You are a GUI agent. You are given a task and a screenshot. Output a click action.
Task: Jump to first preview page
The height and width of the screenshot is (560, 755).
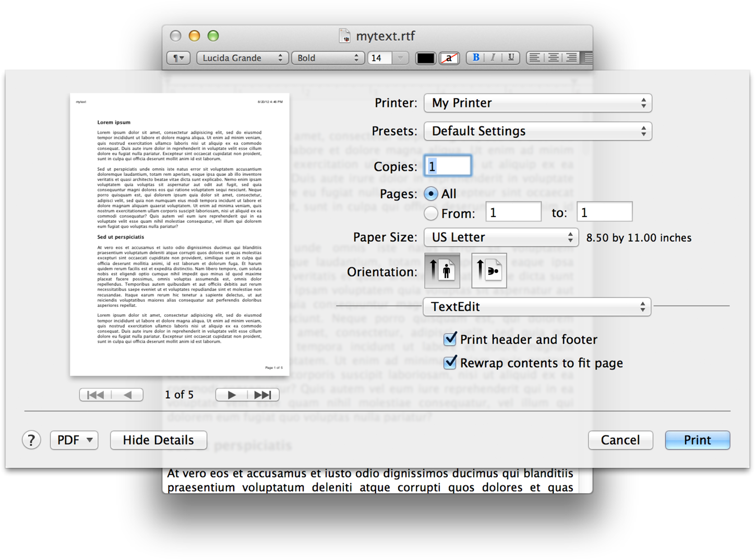[x=95, y=395]
